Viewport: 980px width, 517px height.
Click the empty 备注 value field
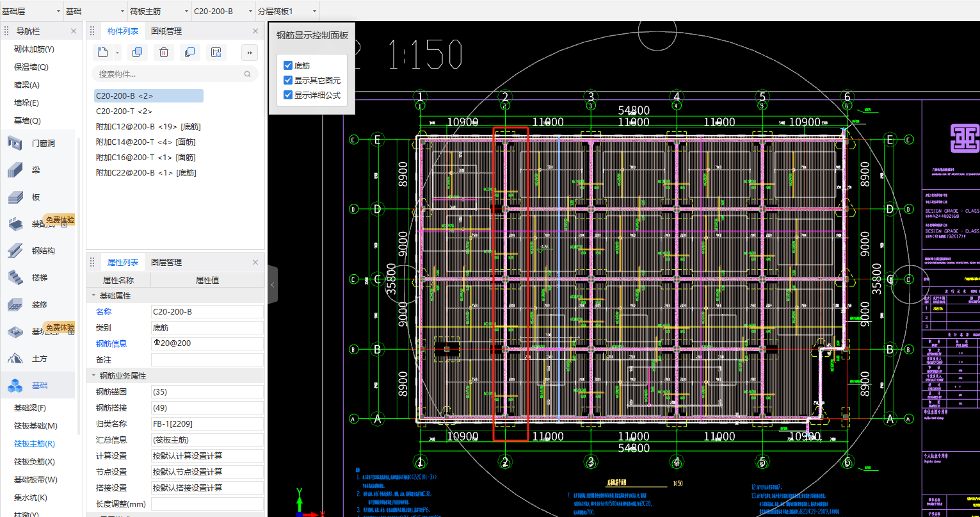click(x=207, y=359)
